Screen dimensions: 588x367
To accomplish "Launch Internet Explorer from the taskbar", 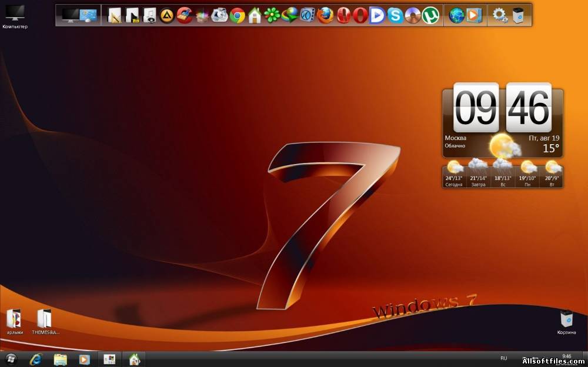I will 36,359.
